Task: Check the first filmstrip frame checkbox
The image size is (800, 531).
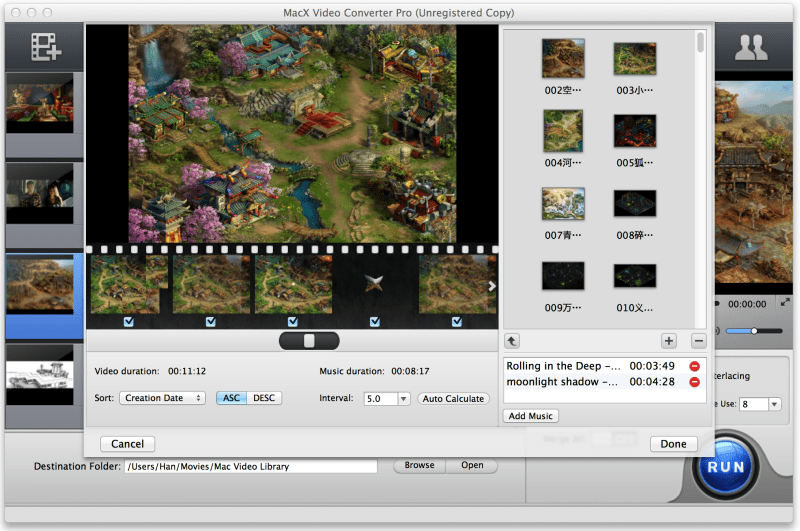Action: coord(129,321)
